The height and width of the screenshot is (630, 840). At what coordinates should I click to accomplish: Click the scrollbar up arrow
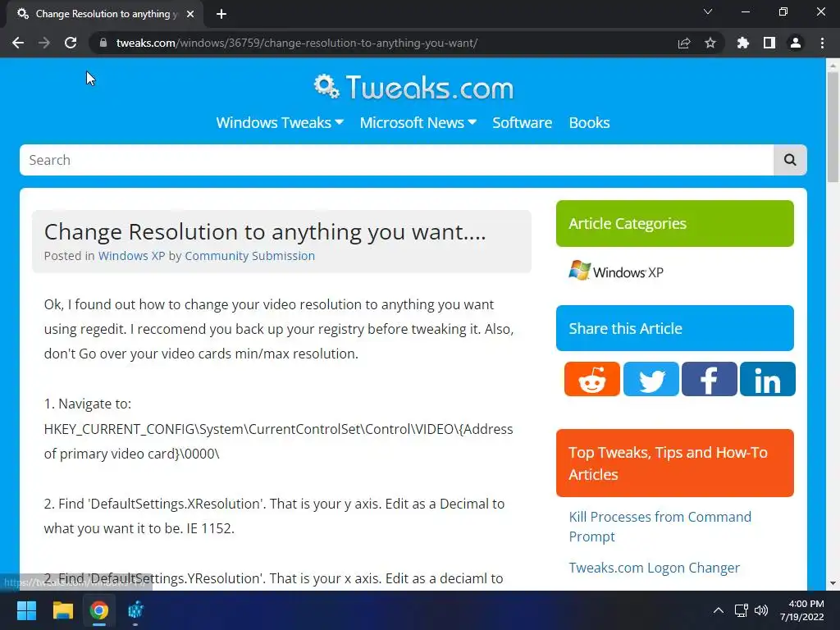coord(833,66)
